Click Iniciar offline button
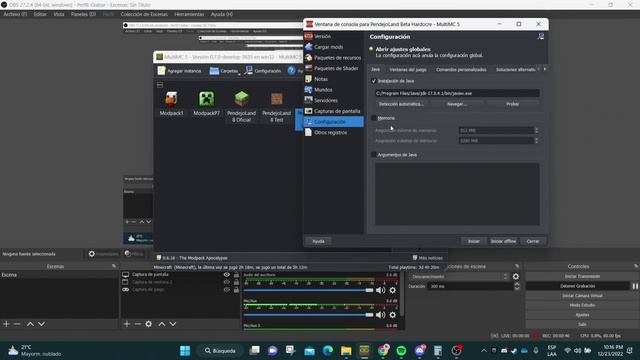 (x=503, y=241)
